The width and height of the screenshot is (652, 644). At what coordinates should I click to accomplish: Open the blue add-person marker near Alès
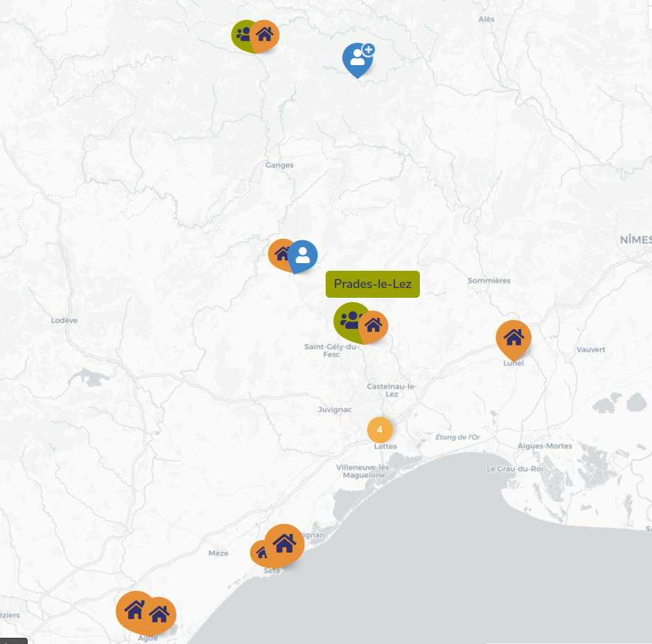358,57
